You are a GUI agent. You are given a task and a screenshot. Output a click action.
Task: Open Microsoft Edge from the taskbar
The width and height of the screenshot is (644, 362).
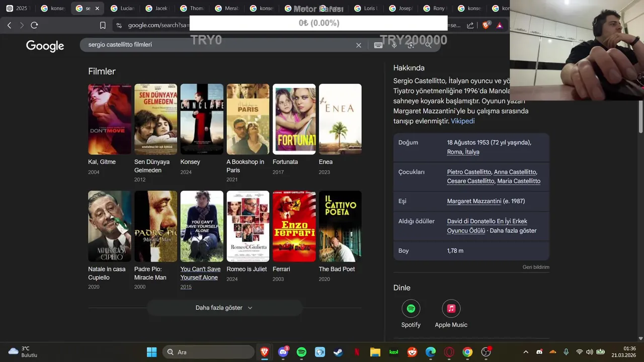[431, 352]
